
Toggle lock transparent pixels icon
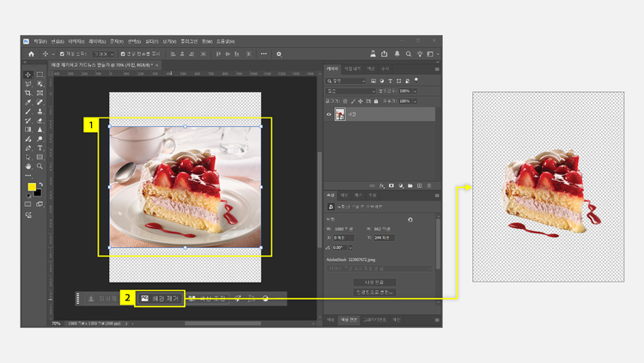pos(345,101)
